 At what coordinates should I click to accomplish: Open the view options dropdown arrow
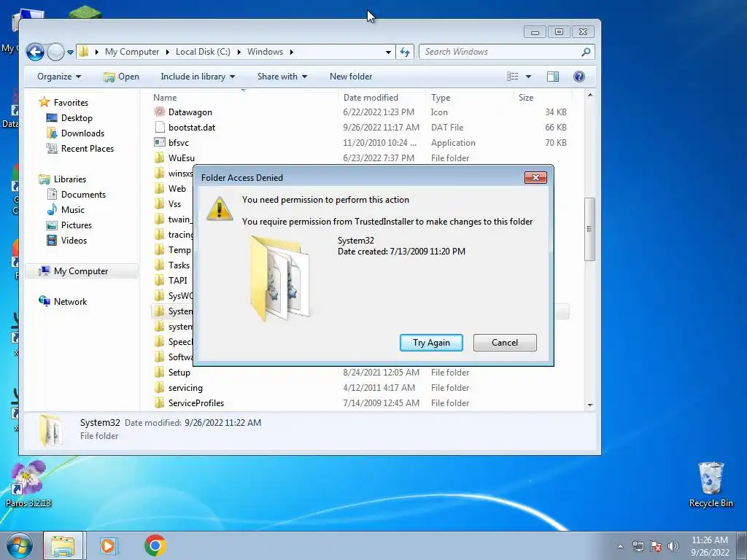(x=528, y=77)
